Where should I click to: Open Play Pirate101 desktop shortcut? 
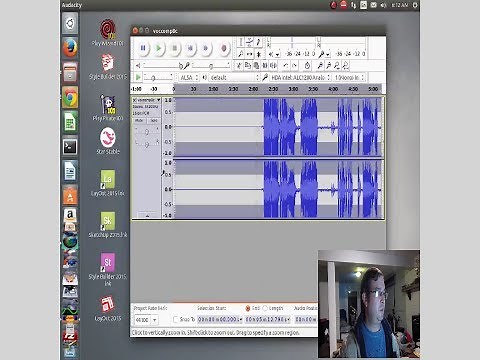pos(108,108)
